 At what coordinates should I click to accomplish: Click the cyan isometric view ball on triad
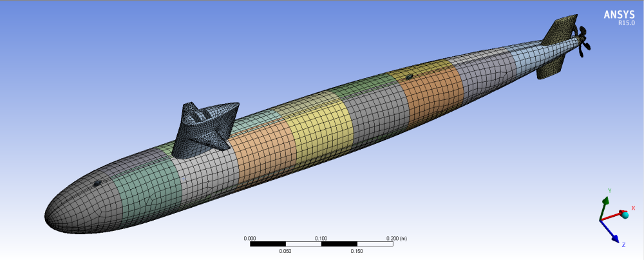pos(625,215)
